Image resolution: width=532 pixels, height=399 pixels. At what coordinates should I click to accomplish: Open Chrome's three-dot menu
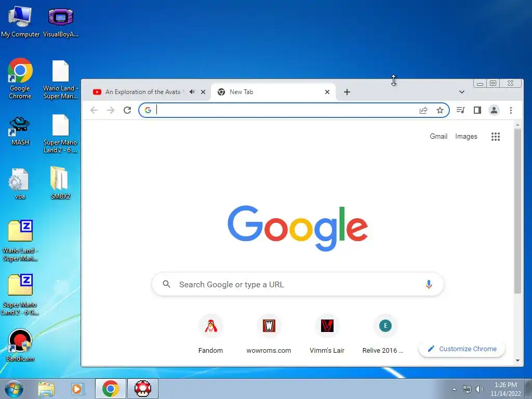(511, 110)
